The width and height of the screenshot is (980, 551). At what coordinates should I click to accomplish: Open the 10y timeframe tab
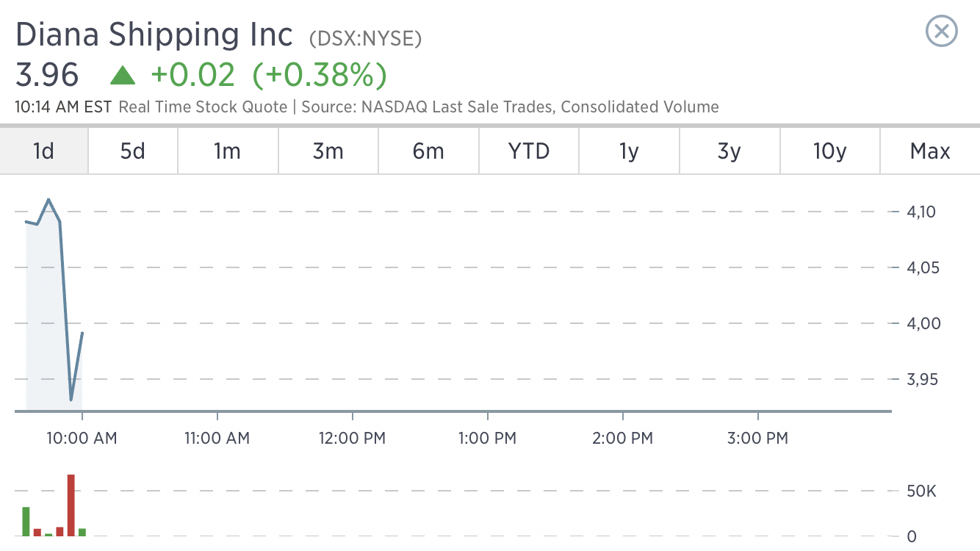(830, 151)
